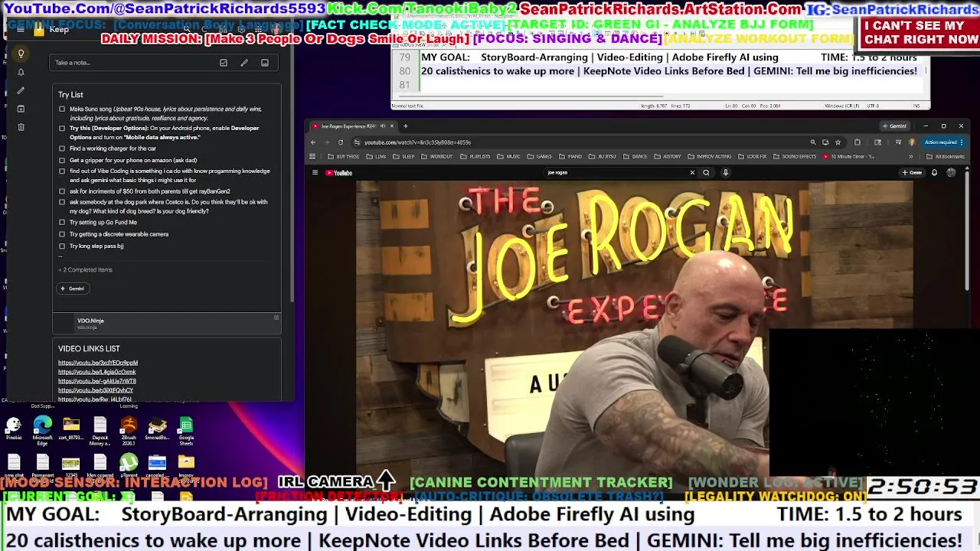The height and width of the screenshot is (551, 980).
Task: Expand '2 Completed Items' in Try List
Action: pyautogui.click(x=86, y=269)
